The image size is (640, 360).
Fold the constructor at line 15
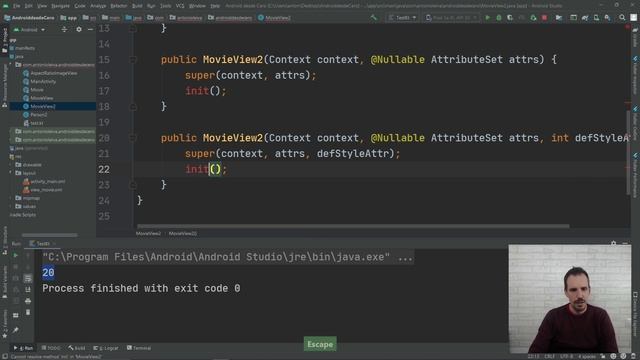[x=133, y=60]
